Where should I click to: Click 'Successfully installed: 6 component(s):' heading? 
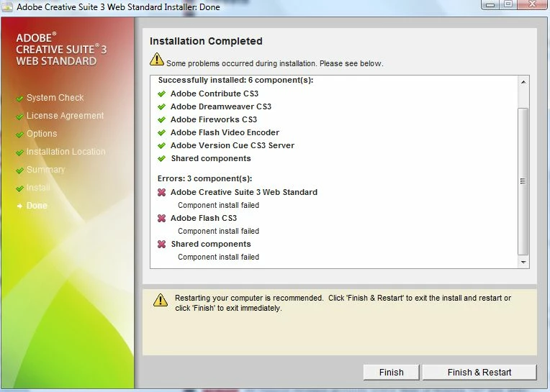(x=235, y=81)
